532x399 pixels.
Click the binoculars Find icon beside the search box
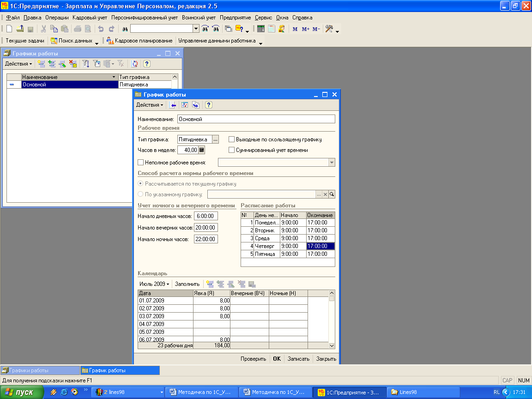(x=125, y=29)
